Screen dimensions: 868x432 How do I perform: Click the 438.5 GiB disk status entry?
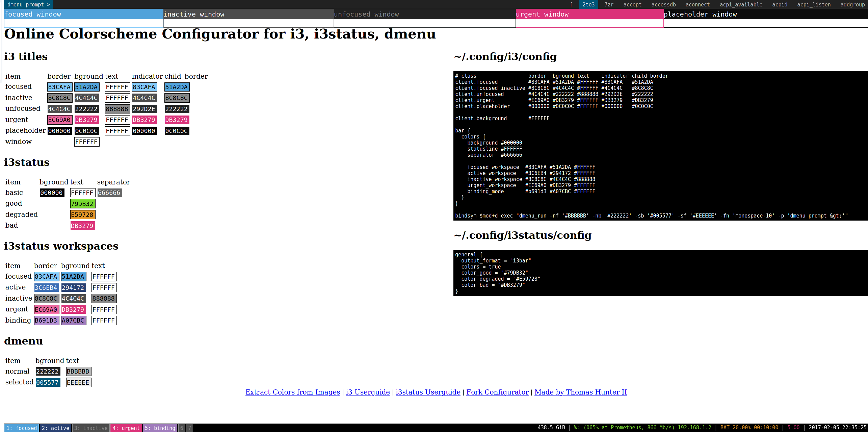click(551, 428)
